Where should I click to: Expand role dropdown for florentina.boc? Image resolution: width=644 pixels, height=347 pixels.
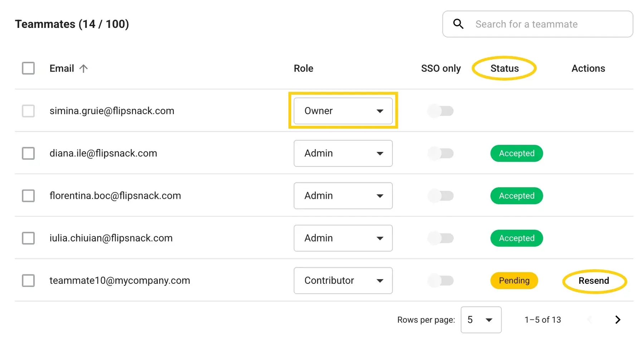tap(343, 196)
